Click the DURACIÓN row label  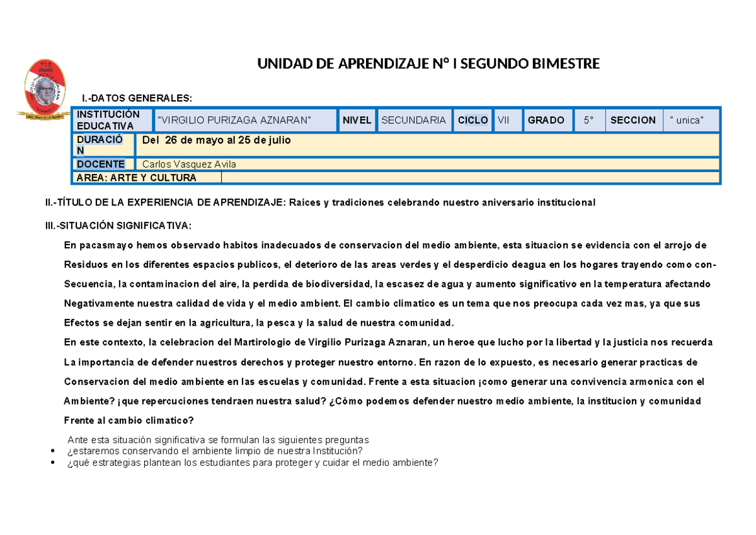104,145
